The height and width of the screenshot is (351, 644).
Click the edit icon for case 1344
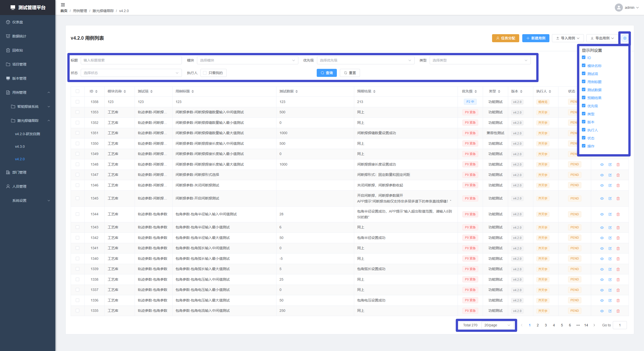[610, 214]
